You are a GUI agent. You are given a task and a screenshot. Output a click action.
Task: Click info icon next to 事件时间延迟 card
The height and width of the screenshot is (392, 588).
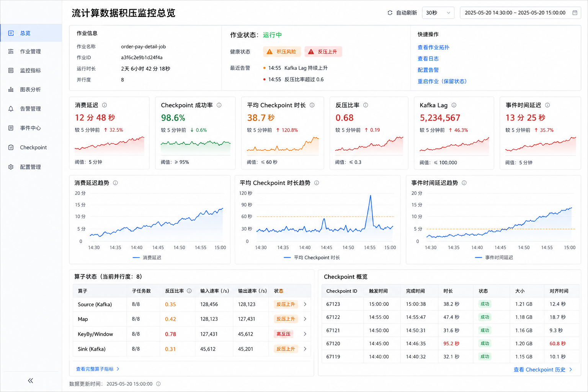(547, 105)
